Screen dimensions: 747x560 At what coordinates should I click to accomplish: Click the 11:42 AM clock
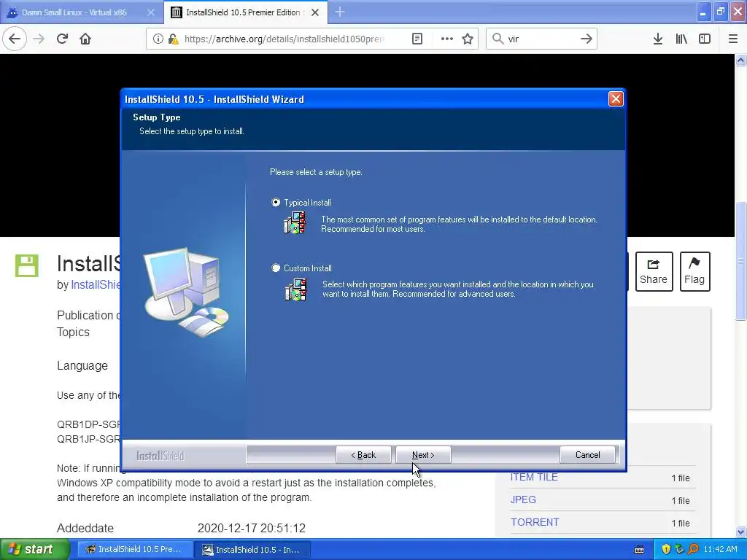point(720,549)
